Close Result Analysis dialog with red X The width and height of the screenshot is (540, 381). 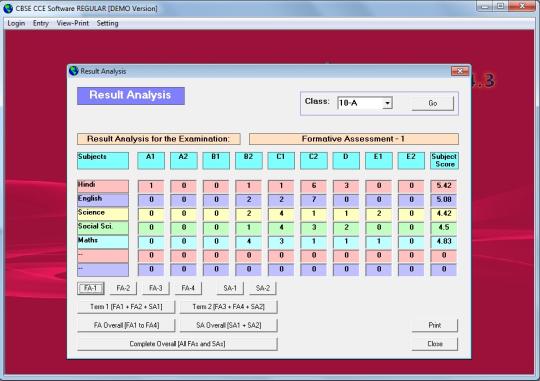click(x=460, y=71)
